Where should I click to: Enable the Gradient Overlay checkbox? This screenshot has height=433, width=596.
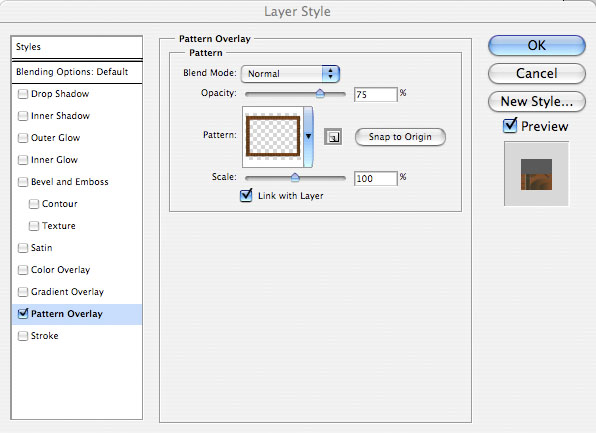(x=23, y=292)
